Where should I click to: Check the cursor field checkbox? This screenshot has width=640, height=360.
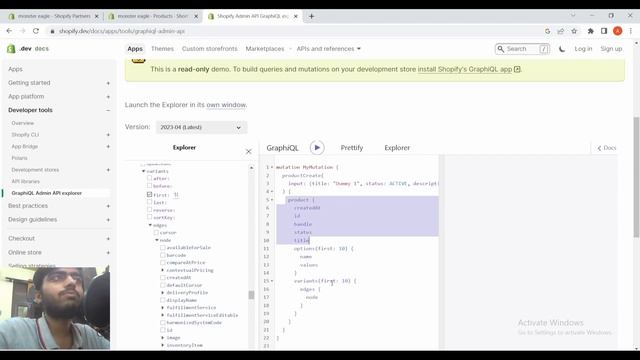point(156,232)
